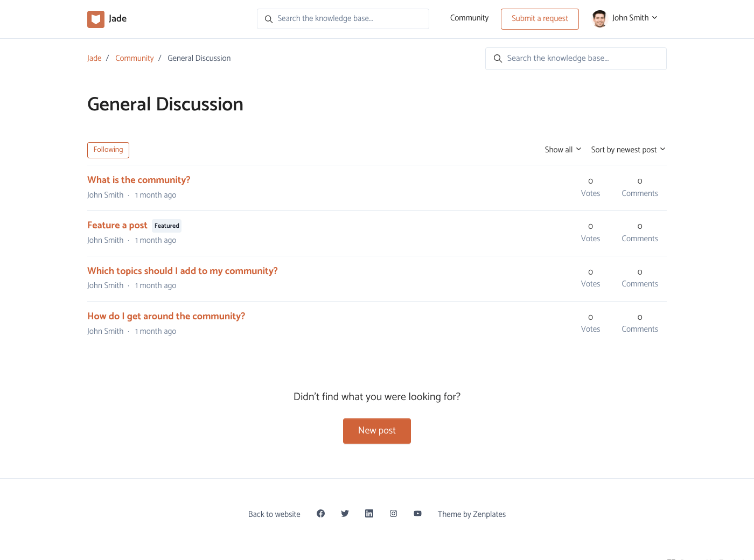Screen dimensions: 754x560
Task: Open "What is the community?" post
Action: tap(139, 180)
